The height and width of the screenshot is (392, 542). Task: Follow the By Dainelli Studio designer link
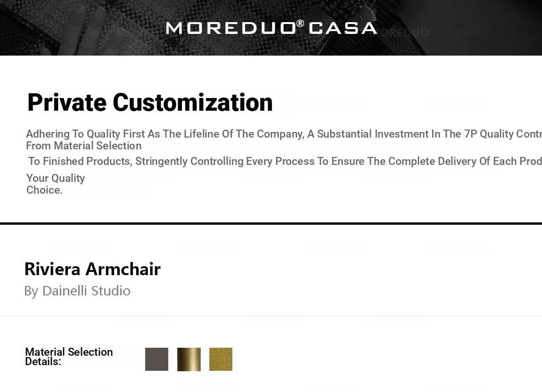coord(77,291)
